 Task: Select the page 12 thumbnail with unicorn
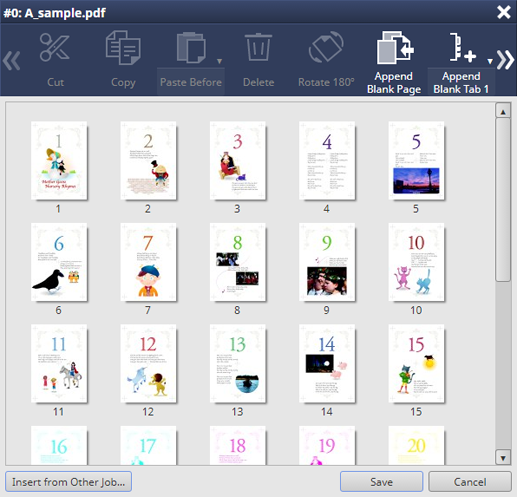[148, 364]
